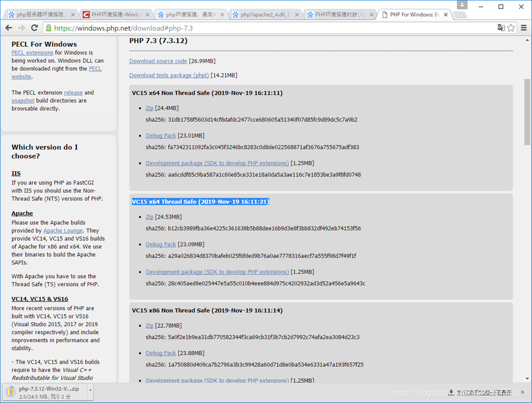
Task: Open the Chrome hamburger menu
Action: 524,28
